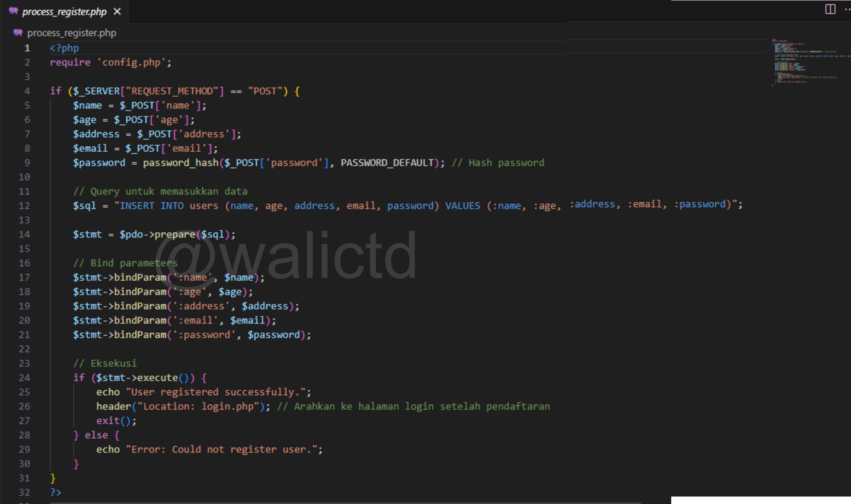Close the process_register.php editor tab
Viewport: 851px width, 504px height.
click(x=117, y=12)
